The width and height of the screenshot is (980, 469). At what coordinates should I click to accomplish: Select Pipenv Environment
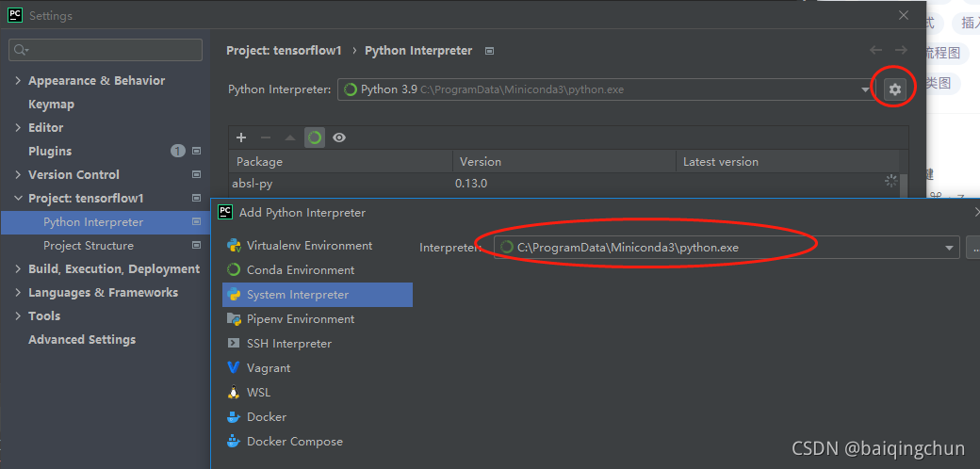click(x=318, y=319)
